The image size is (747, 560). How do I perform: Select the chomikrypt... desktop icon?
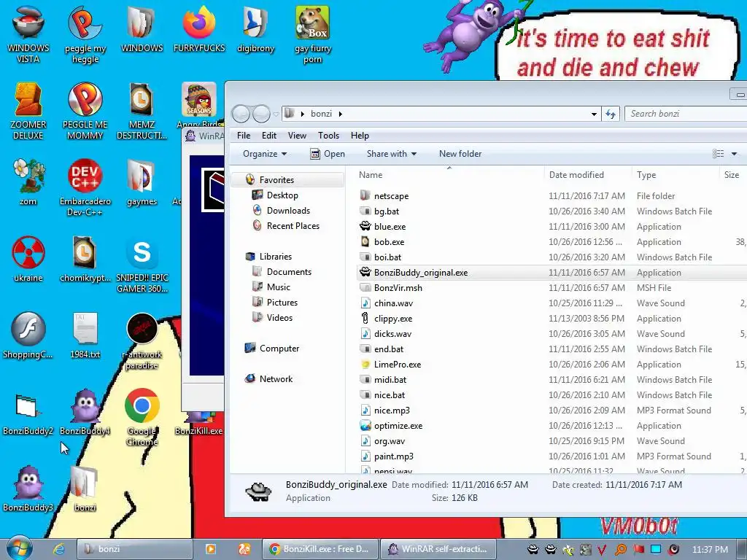click(85, 259)
